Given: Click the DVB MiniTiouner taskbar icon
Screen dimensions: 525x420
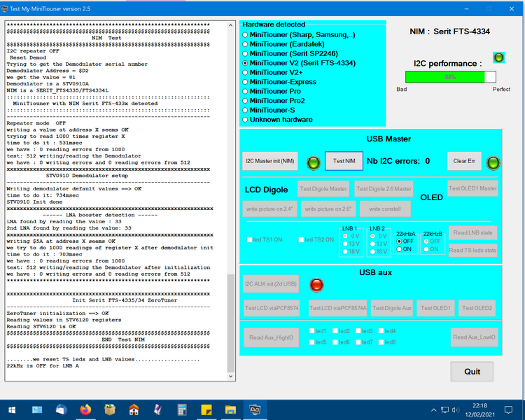Looking at the screenshot, I should 255,409.
